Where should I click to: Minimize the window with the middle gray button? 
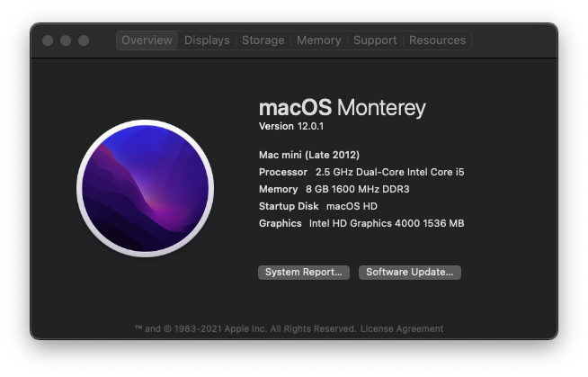66,40
